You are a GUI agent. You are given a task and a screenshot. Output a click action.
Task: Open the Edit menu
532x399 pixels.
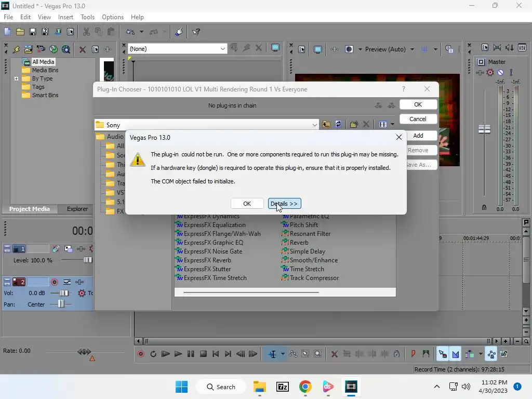pos(25,17)
